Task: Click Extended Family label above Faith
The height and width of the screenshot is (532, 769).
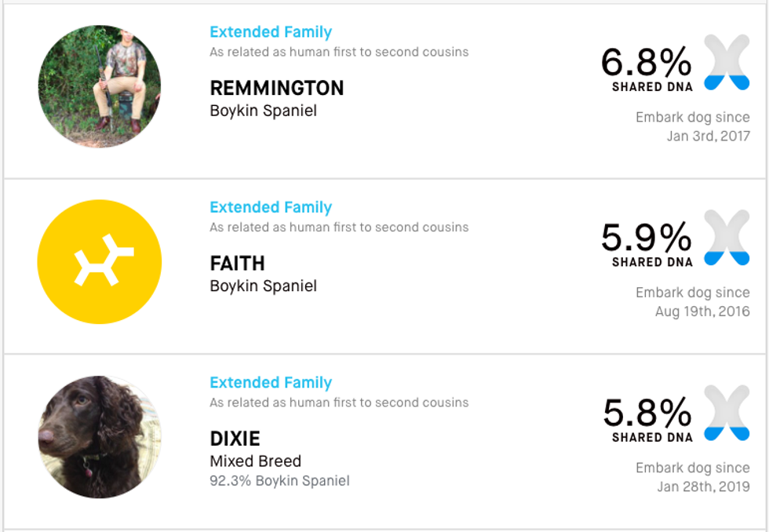Action: click(271, 207)
